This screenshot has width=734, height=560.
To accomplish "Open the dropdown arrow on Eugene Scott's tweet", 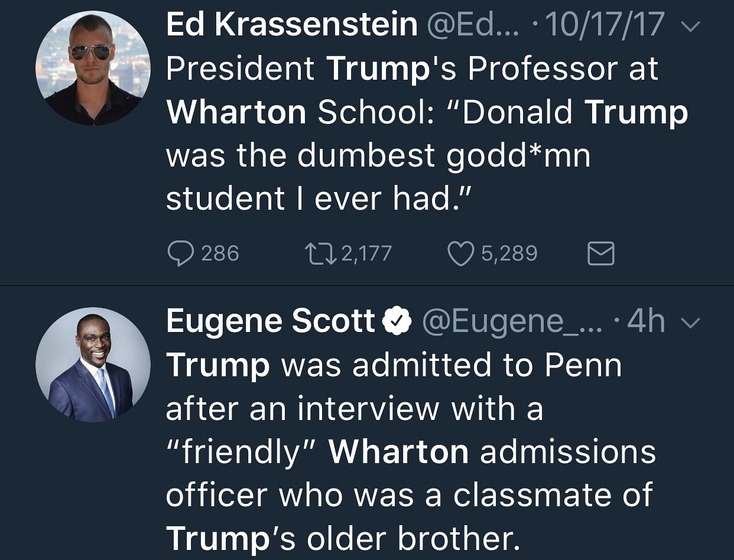I will click(690, 323).
